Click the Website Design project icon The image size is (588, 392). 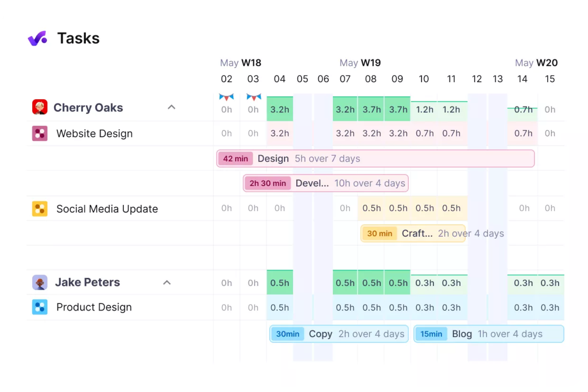point(40,133)
